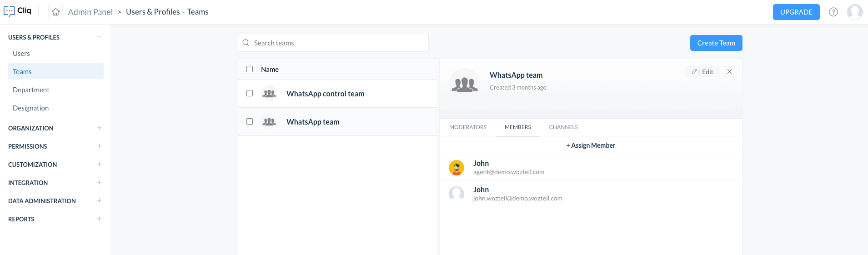Select member john.woztell@demo.woztell.com
The image size is (868, 255).
(591, 194)
